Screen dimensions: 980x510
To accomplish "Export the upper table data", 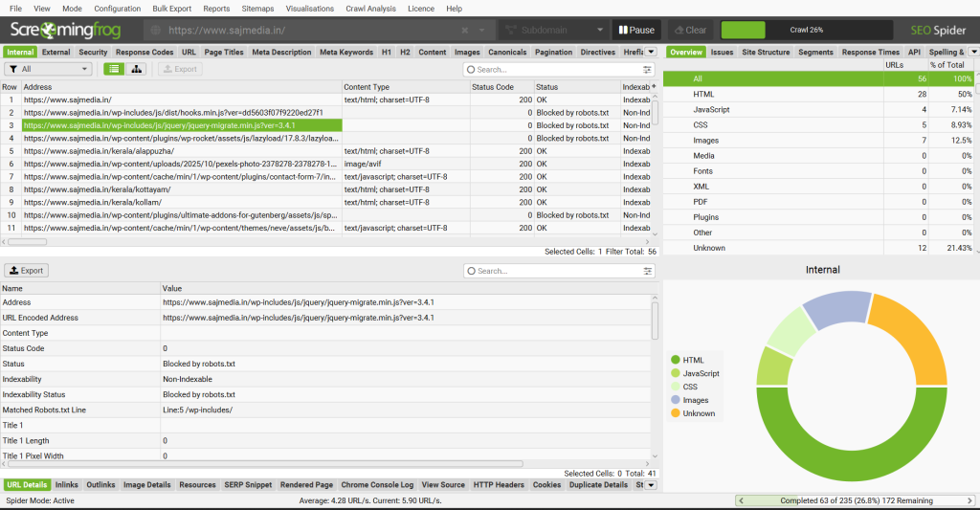I will tap(180, 69).
